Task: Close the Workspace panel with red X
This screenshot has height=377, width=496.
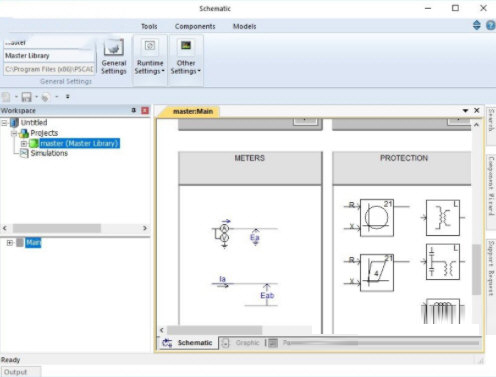Action: click(x=145, y=110)
